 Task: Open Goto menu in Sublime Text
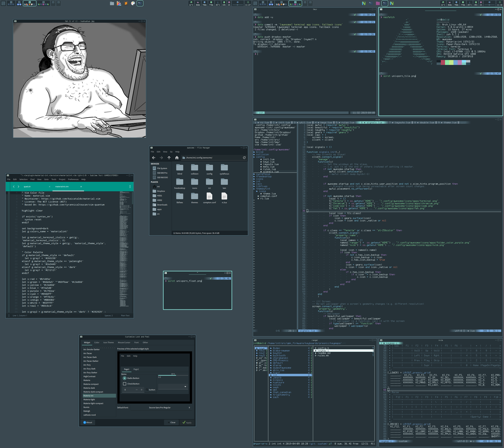pyautogui.click(x=46, y=180)
